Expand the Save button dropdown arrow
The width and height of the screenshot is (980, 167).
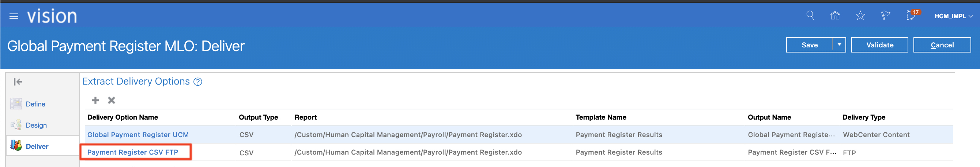(x=839, y=45)
